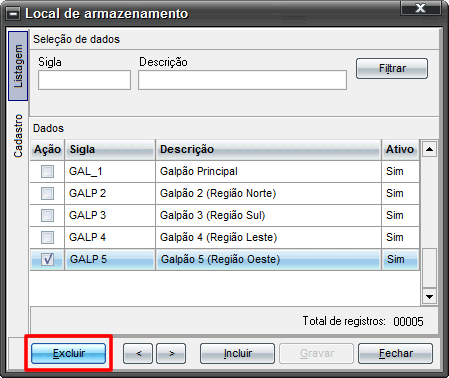Check the GALP 2 row checkbox

(x=47, y=193)
